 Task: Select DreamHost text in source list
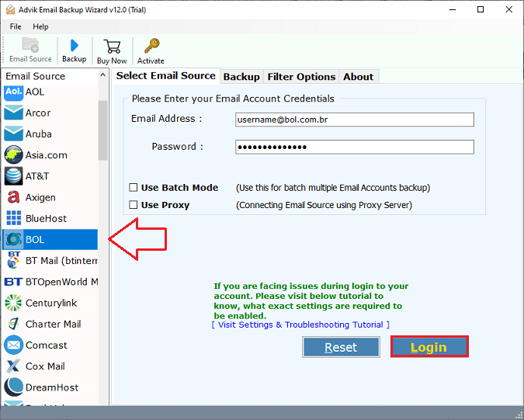point(52,387)
